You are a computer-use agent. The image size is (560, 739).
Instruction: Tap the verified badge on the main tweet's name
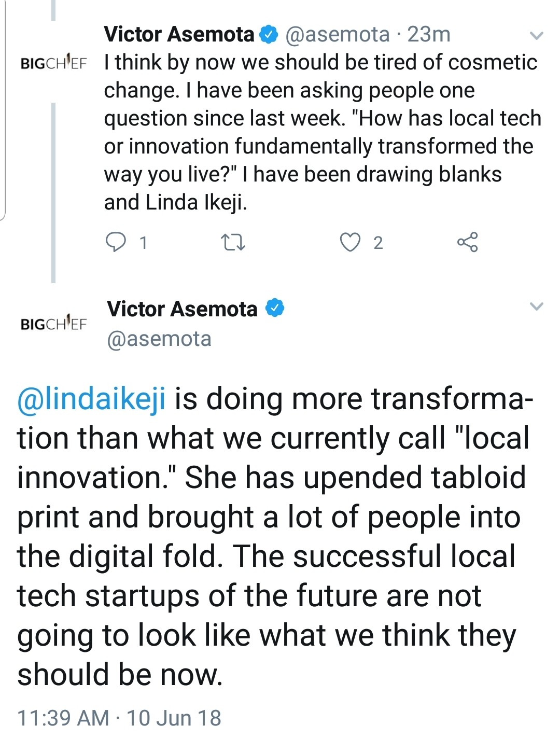click(275, 309)
